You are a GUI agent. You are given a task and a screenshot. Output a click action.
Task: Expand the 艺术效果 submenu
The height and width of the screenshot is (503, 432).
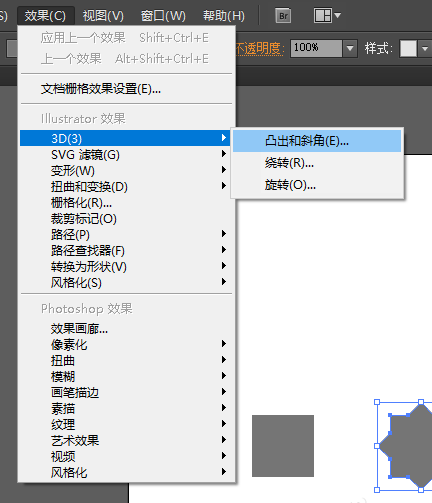(x=125, y=440)
